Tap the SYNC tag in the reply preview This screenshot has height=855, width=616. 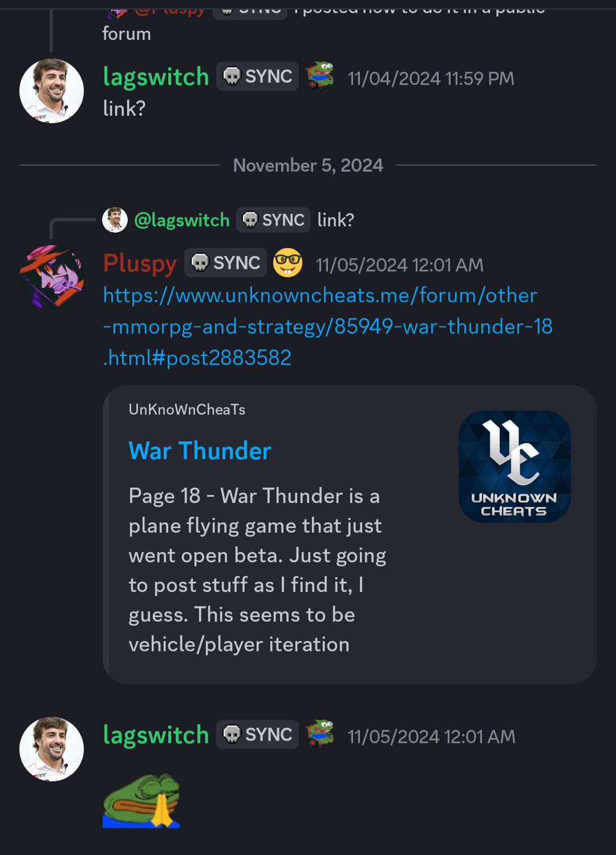(x=273, y=220)
